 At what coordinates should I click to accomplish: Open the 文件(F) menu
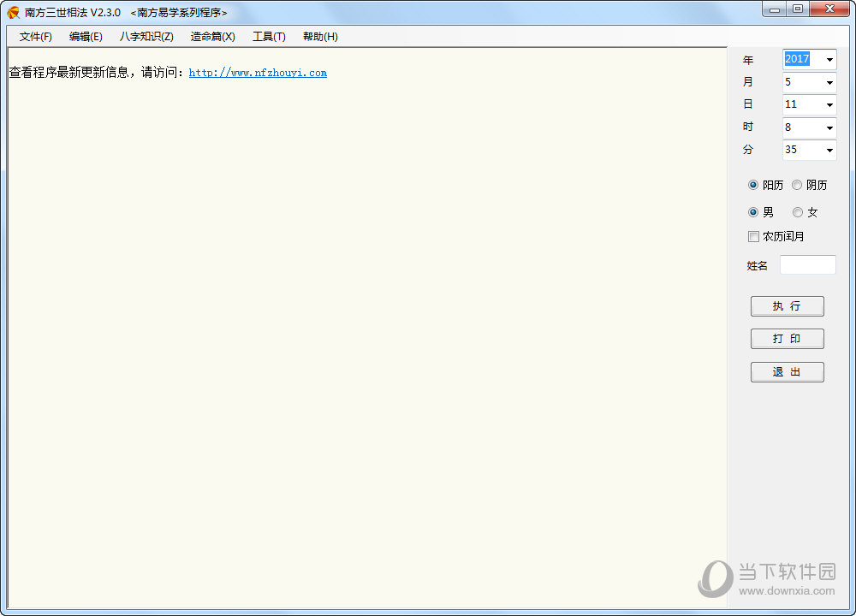[35, 37]
